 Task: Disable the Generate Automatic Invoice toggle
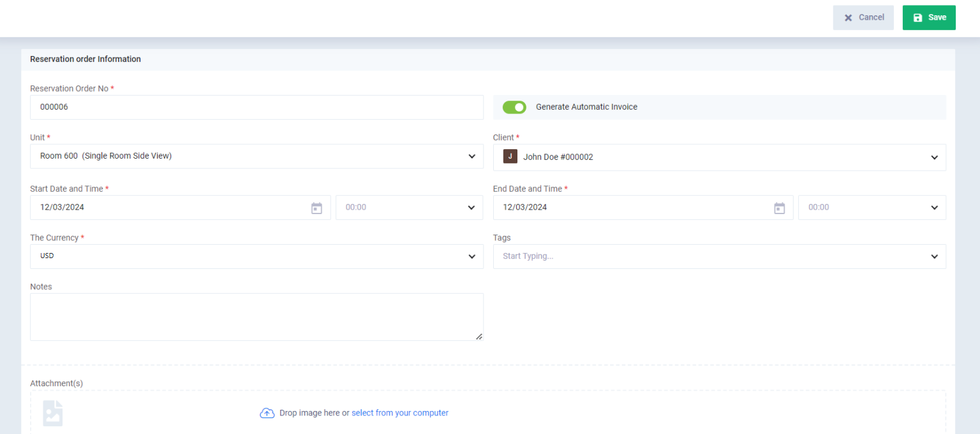click(514, 107)
